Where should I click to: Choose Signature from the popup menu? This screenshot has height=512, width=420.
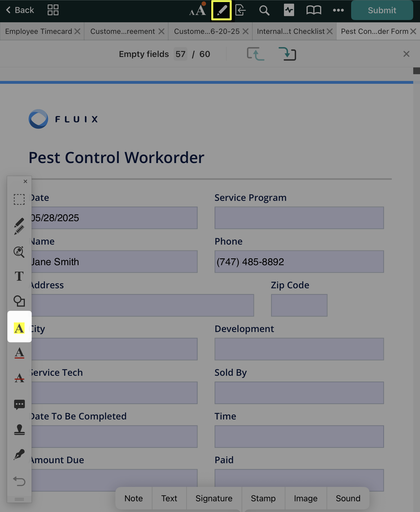[214, 498]
